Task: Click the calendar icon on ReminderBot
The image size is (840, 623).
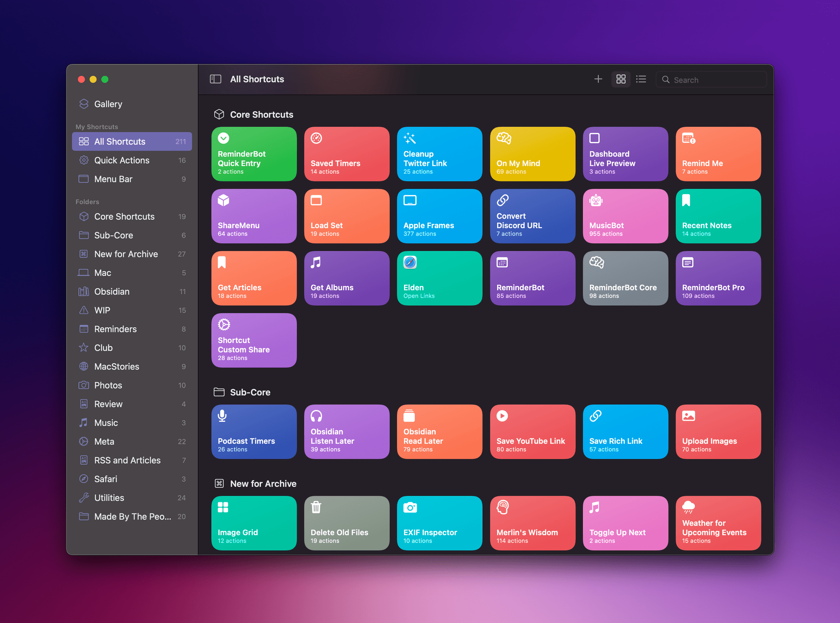Action: point(502,262)
